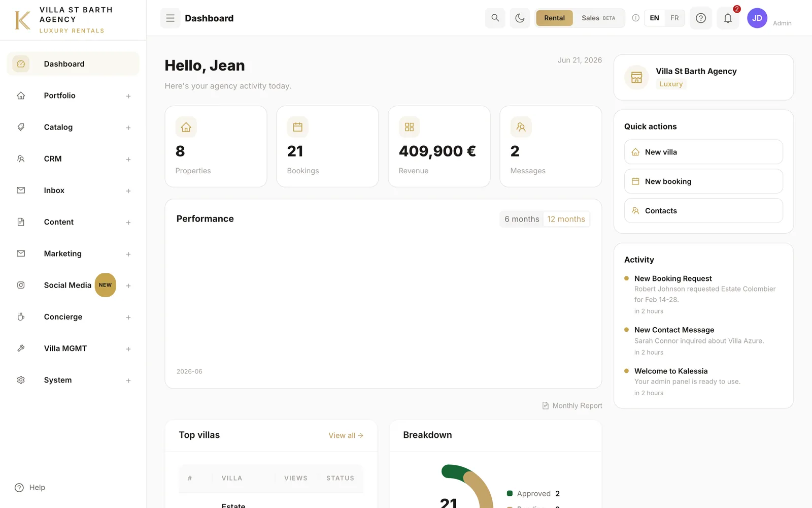Open New Contact Message activity
The width and height of the screenshot is (812, 508).
[703, 341]
